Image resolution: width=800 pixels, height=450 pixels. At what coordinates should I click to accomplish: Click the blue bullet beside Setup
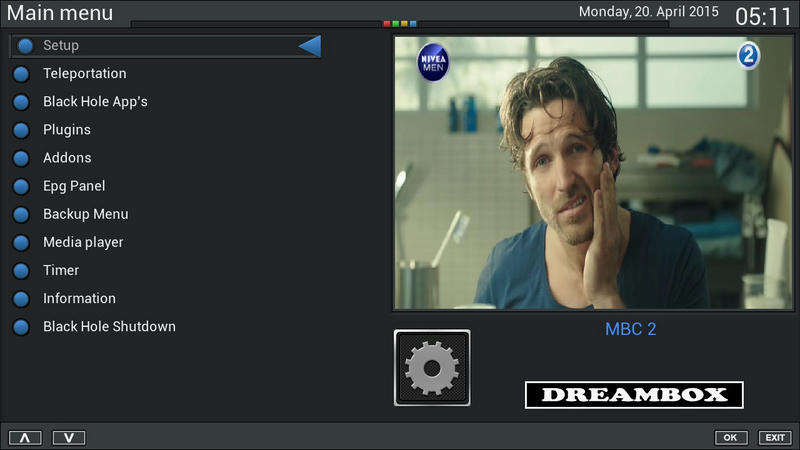pos(25,46)
